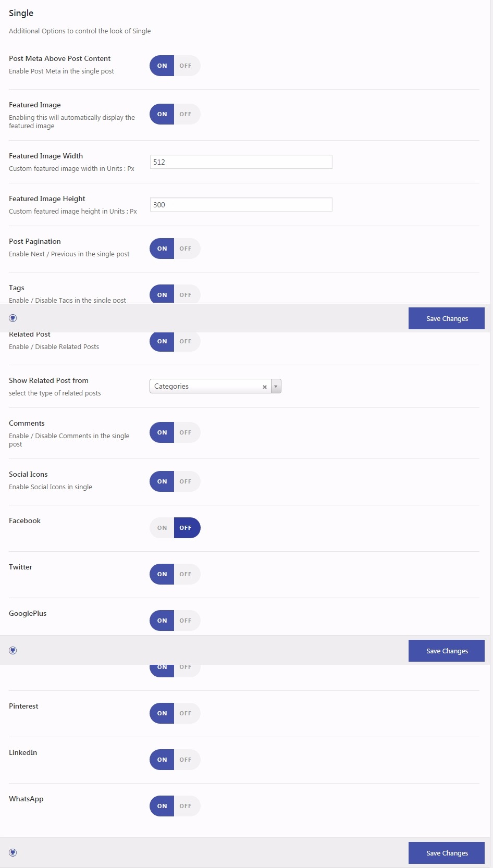Click 'Enable Next / Previous in the single post'
Screen dimensions: 493x868
tap(69, 254)
